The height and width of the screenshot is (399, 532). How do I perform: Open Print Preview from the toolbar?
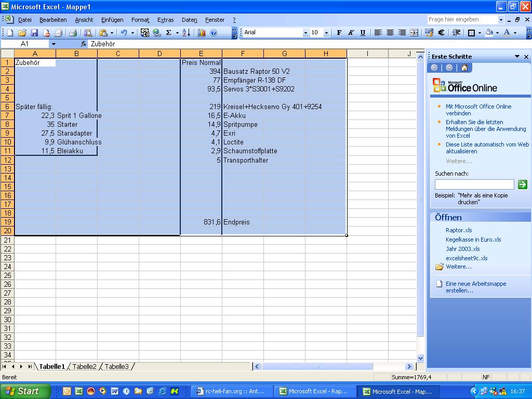pyautogui.click(x=88, y=33)
